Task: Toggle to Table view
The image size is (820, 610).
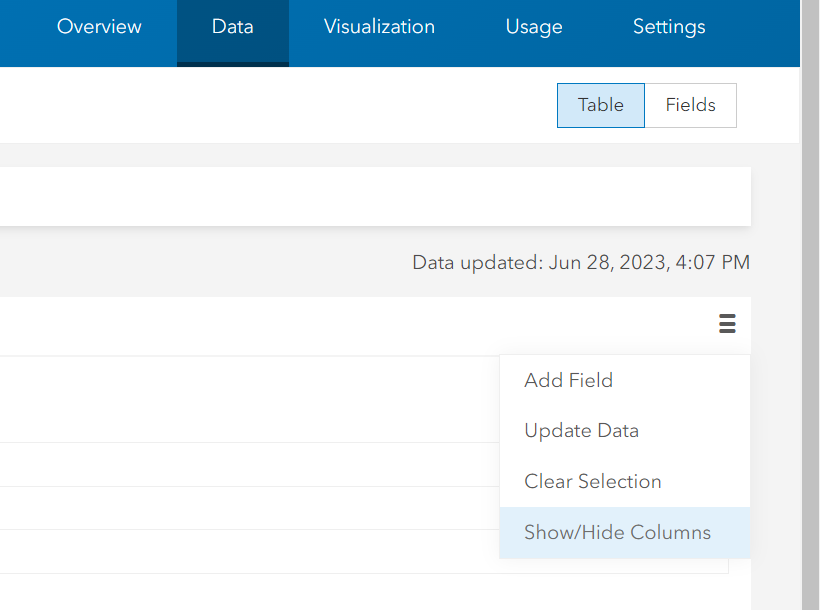Action: pyautogui.click(x=600, y=105)
